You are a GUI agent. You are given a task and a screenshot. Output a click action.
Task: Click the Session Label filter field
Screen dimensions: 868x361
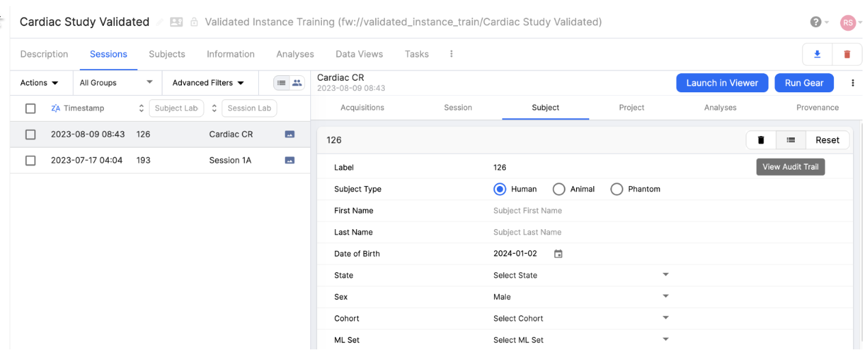249,108
